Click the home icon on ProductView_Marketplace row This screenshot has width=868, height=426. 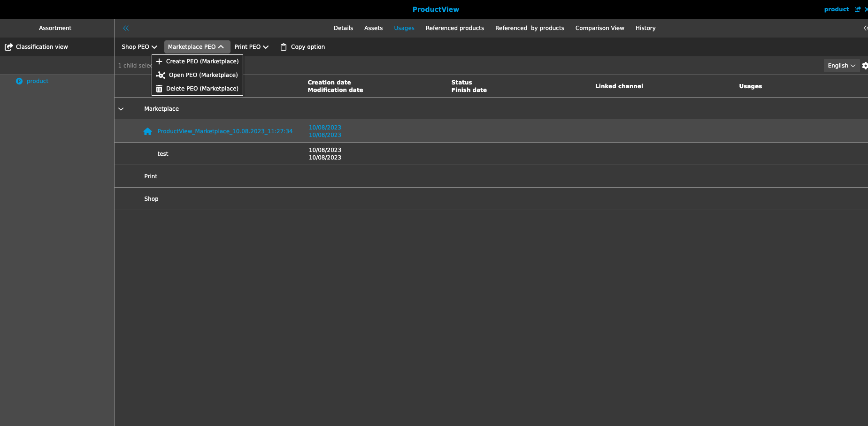147,131
